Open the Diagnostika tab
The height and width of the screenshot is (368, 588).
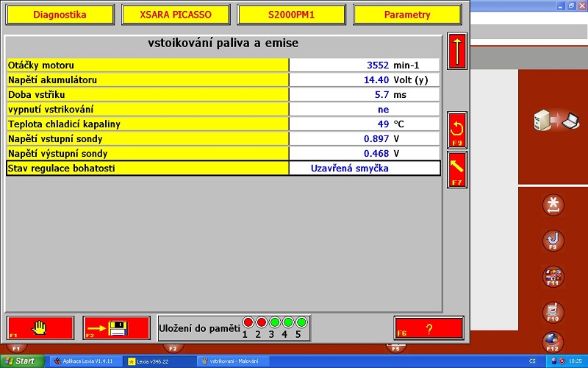click(60, 15)
